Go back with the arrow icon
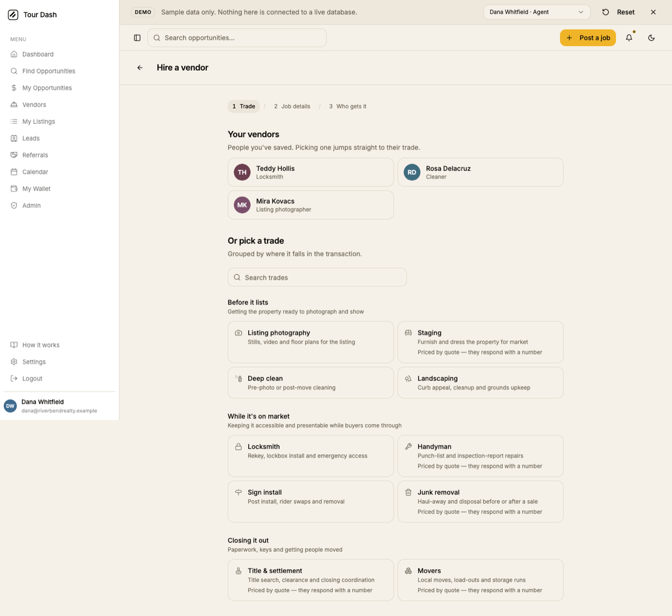The height and width of the screenshot is (616, 672). click(140, 68)
